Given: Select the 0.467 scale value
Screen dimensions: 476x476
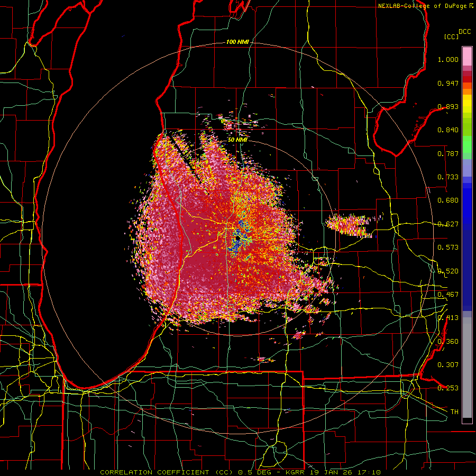Looking at the screenshot, I should click(x=448, y=295).
